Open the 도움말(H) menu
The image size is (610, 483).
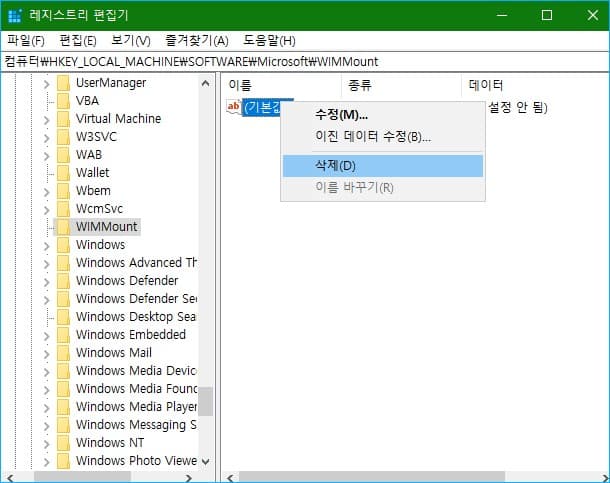click(x=269, y=40)
